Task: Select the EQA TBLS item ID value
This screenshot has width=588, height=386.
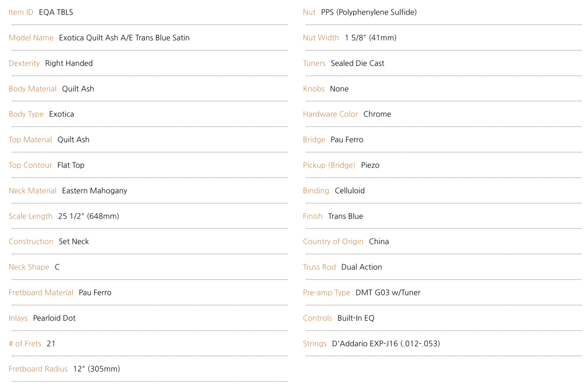Action: tap(56, 12)
